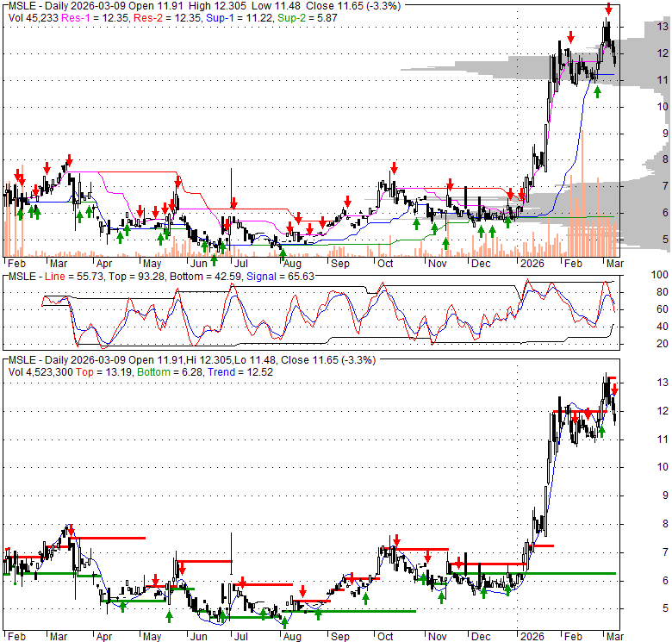Click the Sup-2 = 5.87 support label
Image resolution: width=672 pixels, height=642 pixels.
tap(308, 18)
